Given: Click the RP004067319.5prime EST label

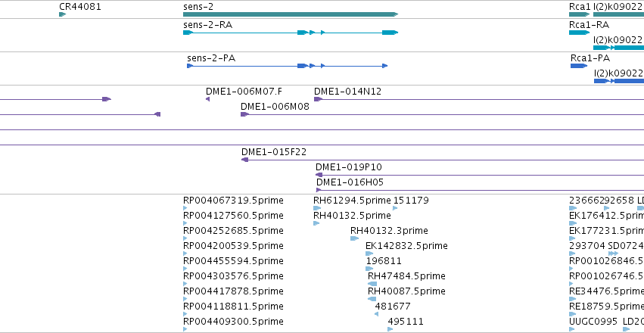Looking at the screenshot, I should tap(233, 201).
